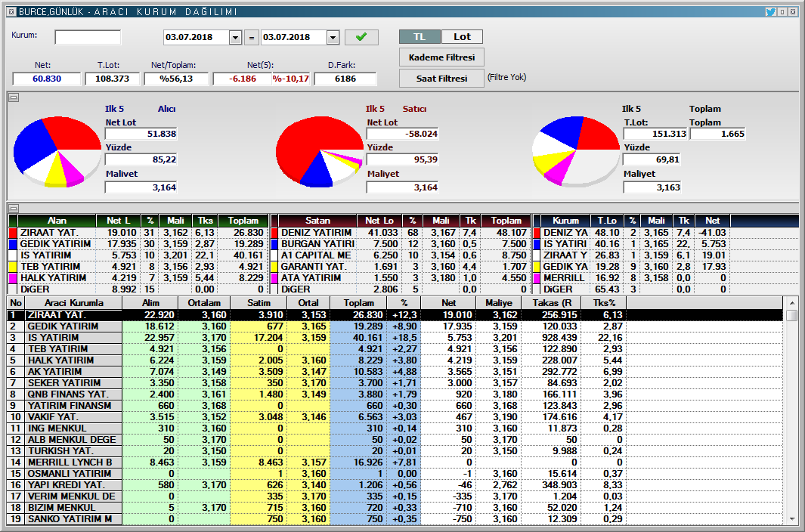Sort main table by Satim column
This screenshot has width=805, height=532.
coord(259,303)
